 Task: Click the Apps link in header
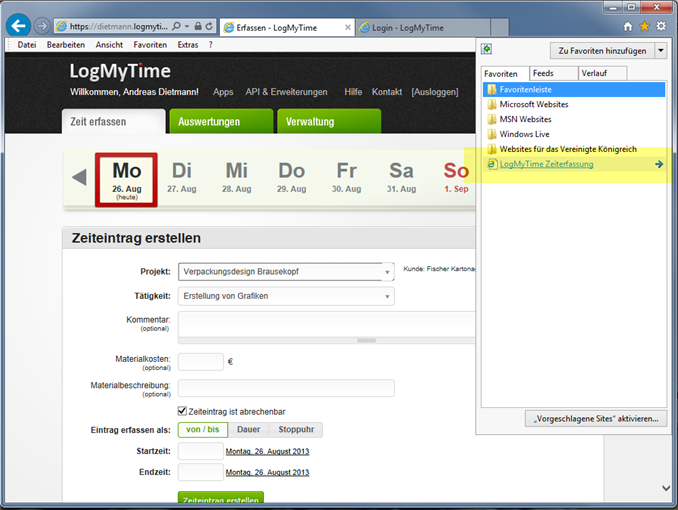pyautogui.click(x=223, y=92)
